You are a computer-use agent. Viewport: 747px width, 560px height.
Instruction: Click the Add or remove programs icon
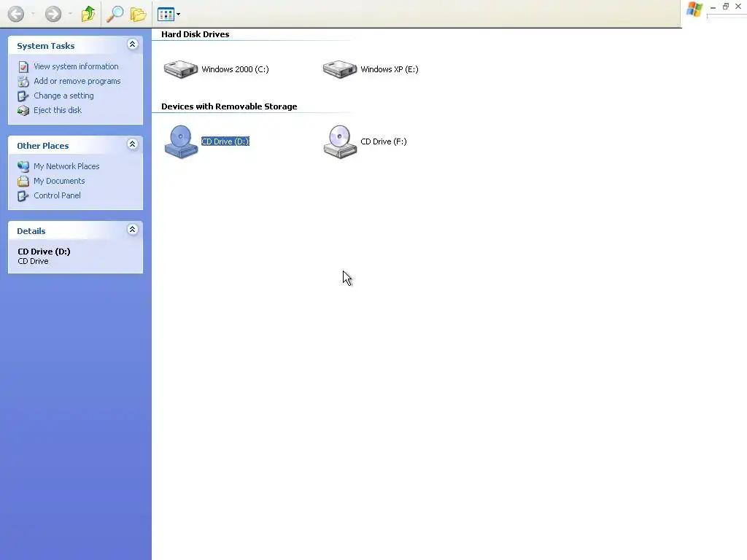[23, 82]
